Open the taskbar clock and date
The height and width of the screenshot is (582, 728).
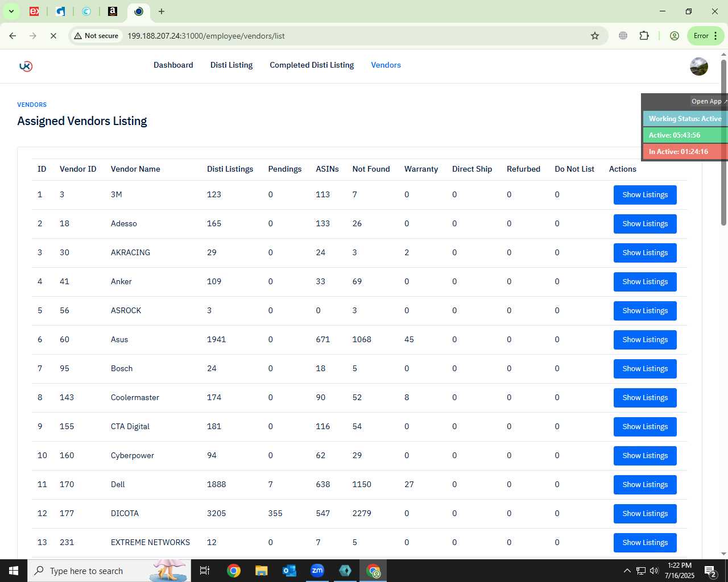click(680, 571)
